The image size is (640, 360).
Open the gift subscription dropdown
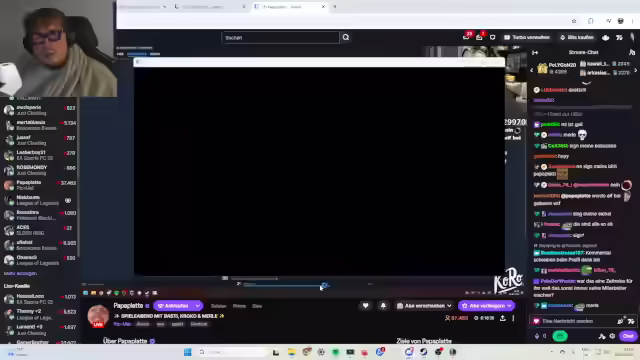(x=424, y=306)
